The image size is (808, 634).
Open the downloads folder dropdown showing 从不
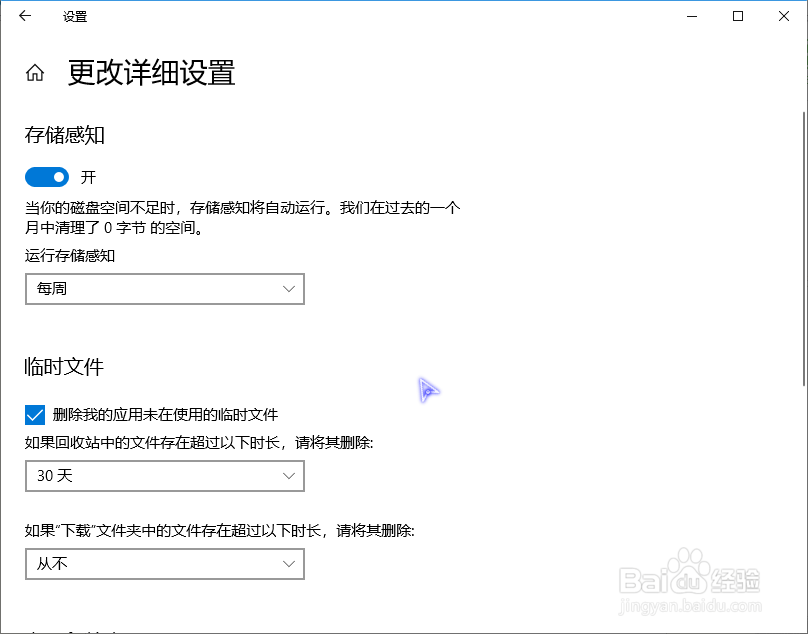pos(164,564)
